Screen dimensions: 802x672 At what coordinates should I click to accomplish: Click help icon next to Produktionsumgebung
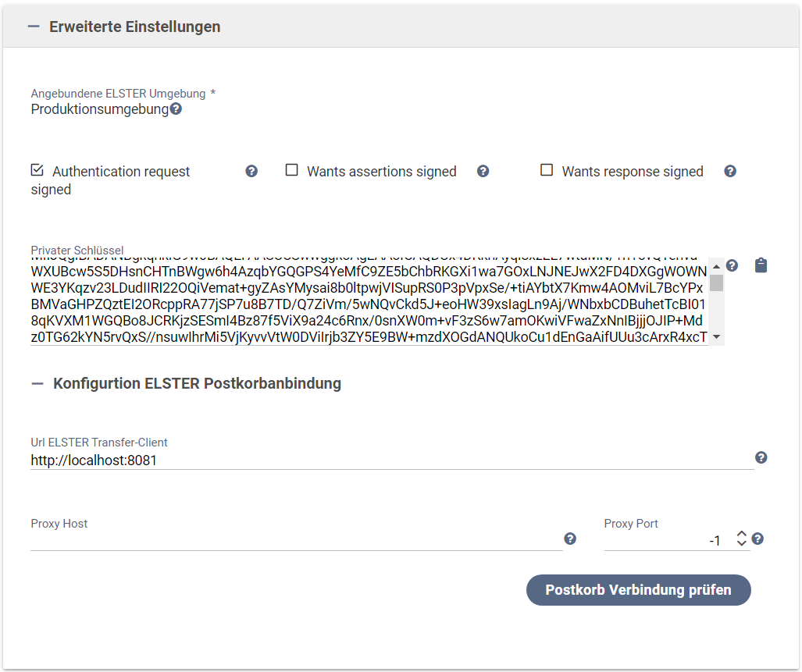click(x=176, y=109)
